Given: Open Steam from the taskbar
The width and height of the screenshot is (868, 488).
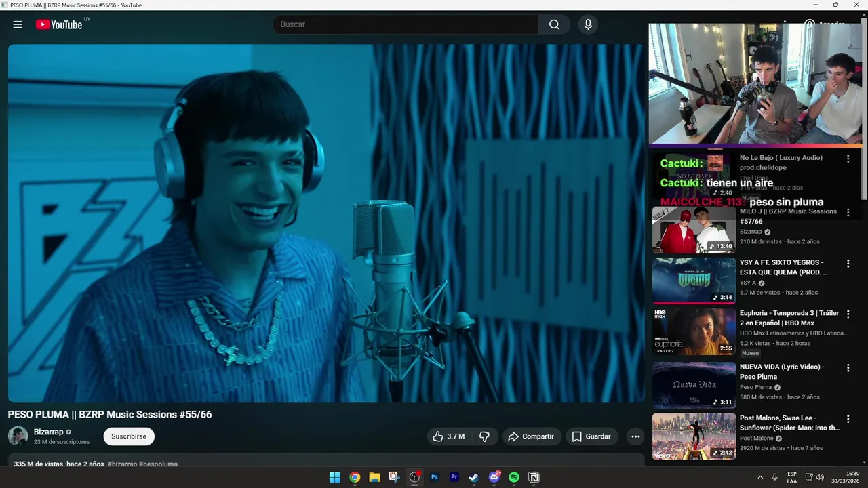Looking at the screenshot, I should point(474,477).
